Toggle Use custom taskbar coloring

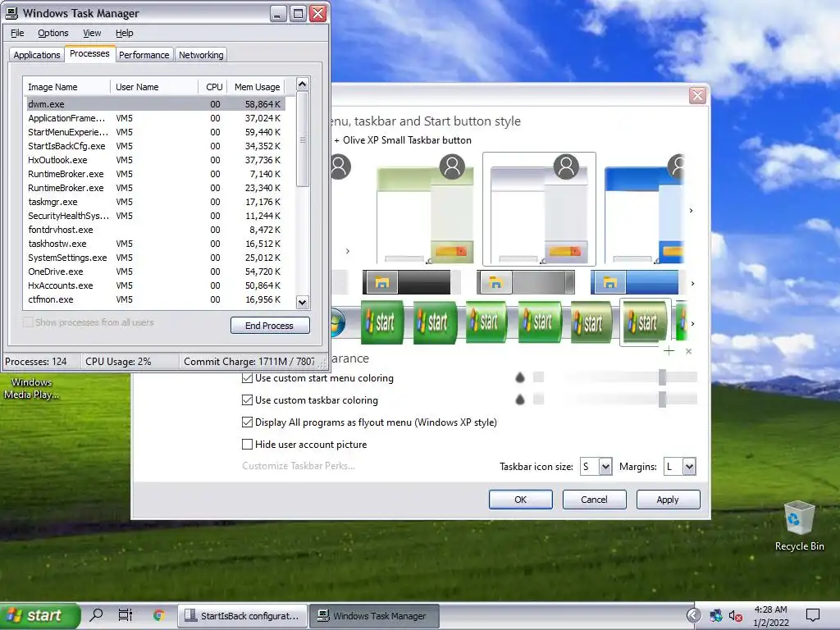(x=309, y=400)
